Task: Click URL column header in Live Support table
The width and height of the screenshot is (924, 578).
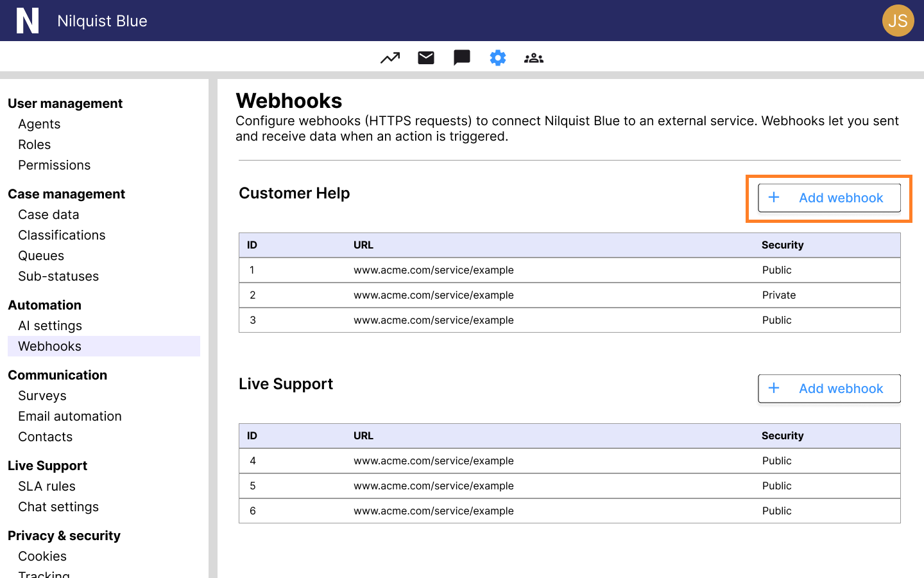Action: click(363, 435)
